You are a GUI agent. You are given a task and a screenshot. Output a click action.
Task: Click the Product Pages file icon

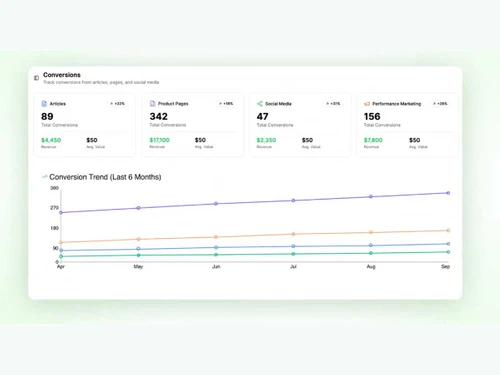153,104
